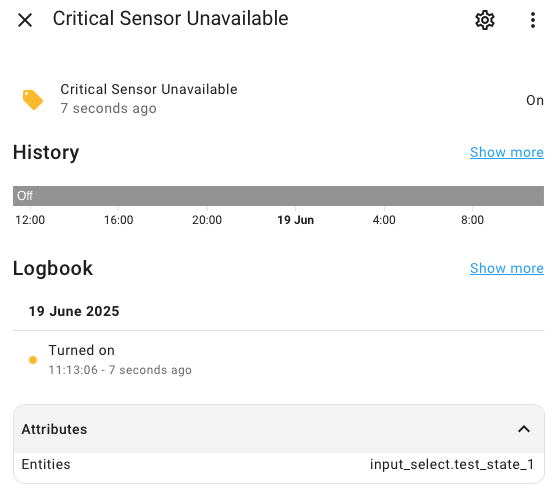Click the 4:00 timeline label

pyautogui.click(x=384, y=220)
